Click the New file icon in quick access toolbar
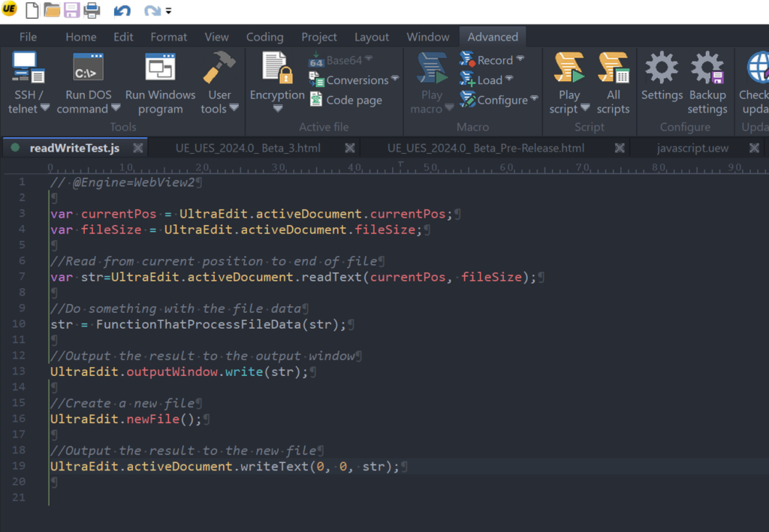The height and width of the screenshot is (532, 769). tap(32, 10)
